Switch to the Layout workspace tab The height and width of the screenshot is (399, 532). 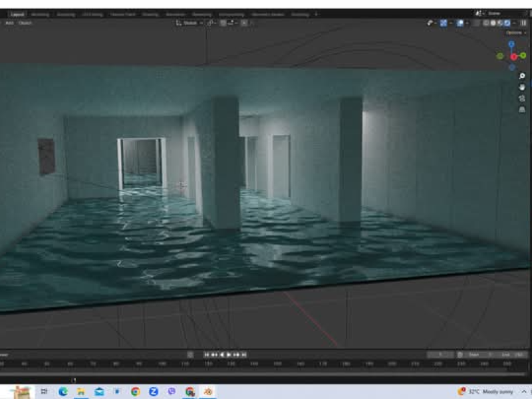coord(17,14)
